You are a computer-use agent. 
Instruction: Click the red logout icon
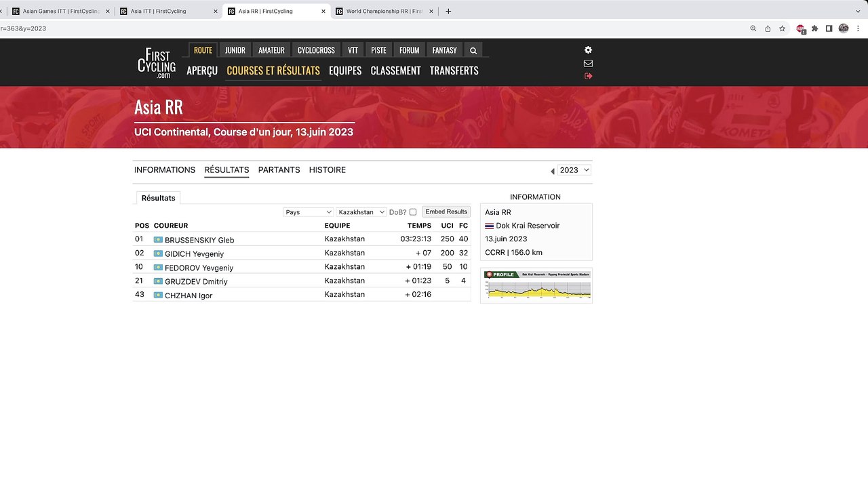point(588,76)
